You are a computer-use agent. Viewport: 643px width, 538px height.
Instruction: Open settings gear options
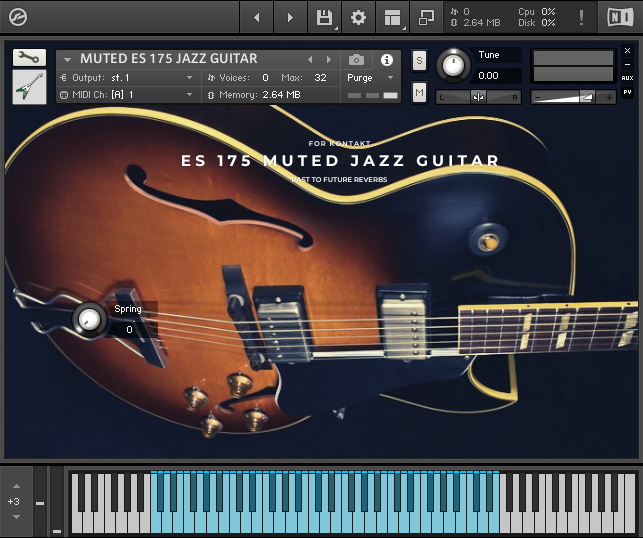tap(358, 17)
